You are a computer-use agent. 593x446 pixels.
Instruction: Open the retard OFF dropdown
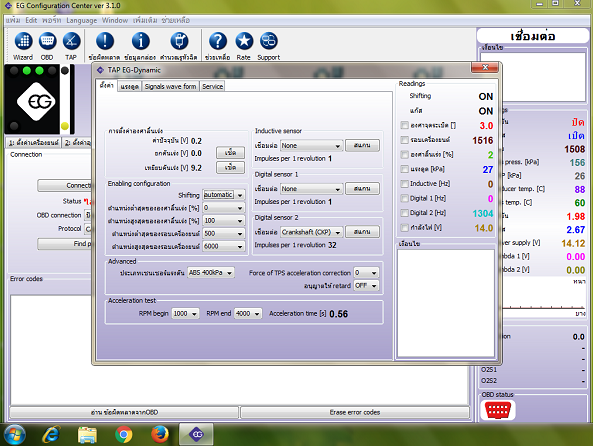tap(366, 286)
